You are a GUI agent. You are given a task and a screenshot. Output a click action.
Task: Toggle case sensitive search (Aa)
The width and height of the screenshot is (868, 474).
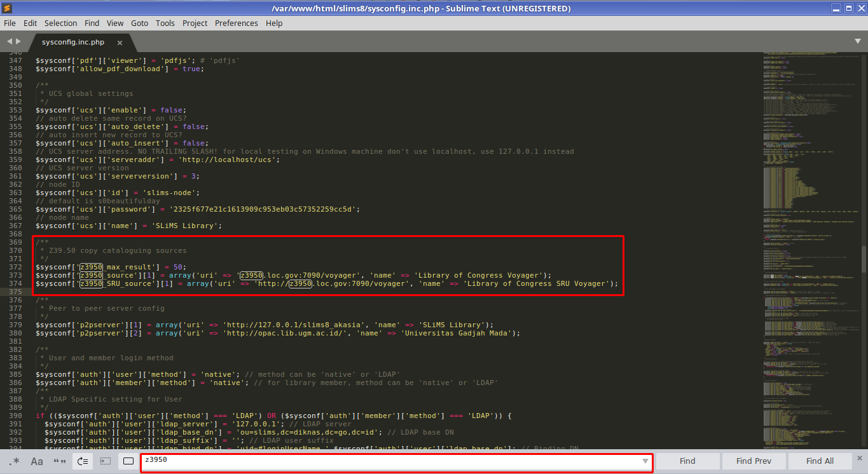coord(37,461)
